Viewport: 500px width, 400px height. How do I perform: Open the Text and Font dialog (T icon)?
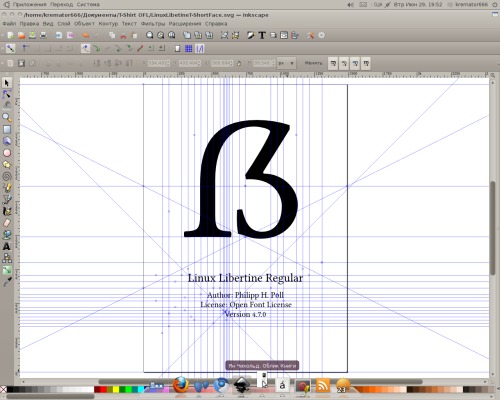(262, 35)
